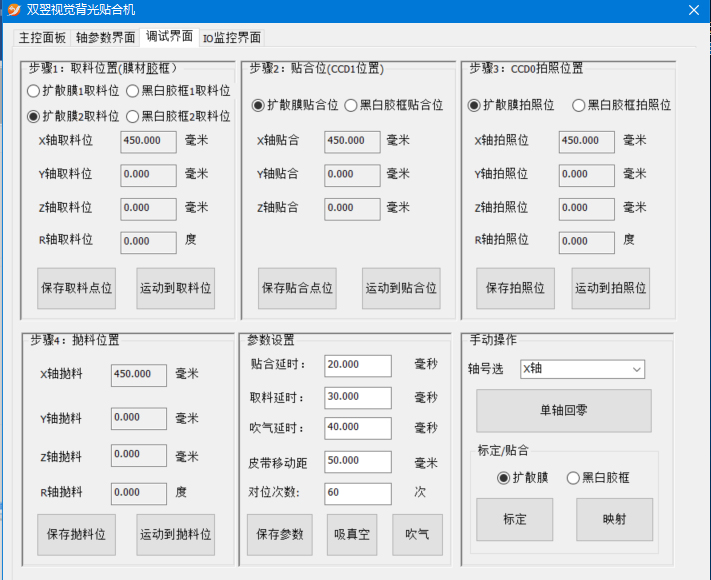
Task: Click the 保存取料点位 button
Action: (77, 288)
